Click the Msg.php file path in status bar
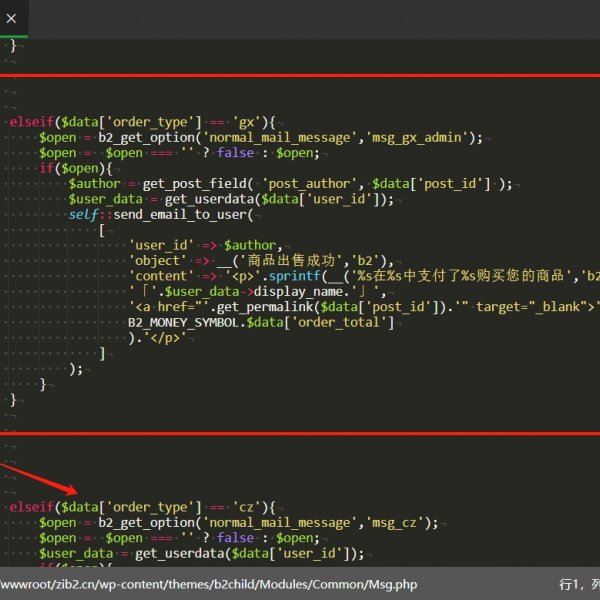The width and height of the screenshot is (600, 600). [208, 584]
